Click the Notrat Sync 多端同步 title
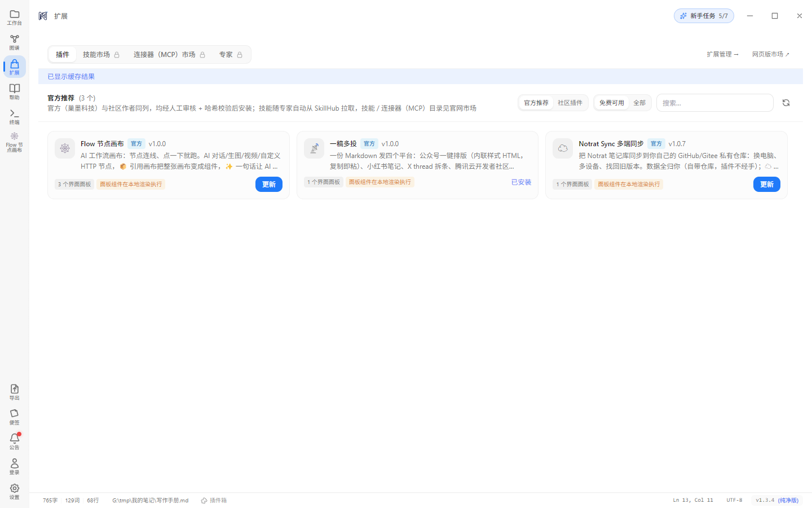Image resolution: width=812 pixels, height=508 pixels. [611, 144]
